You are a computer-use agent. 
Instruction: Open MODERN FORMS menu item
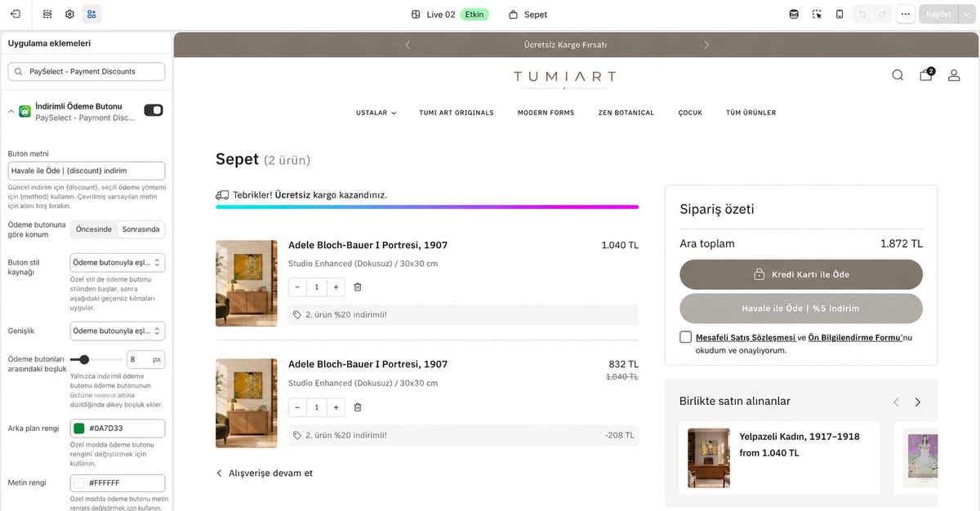546,113
